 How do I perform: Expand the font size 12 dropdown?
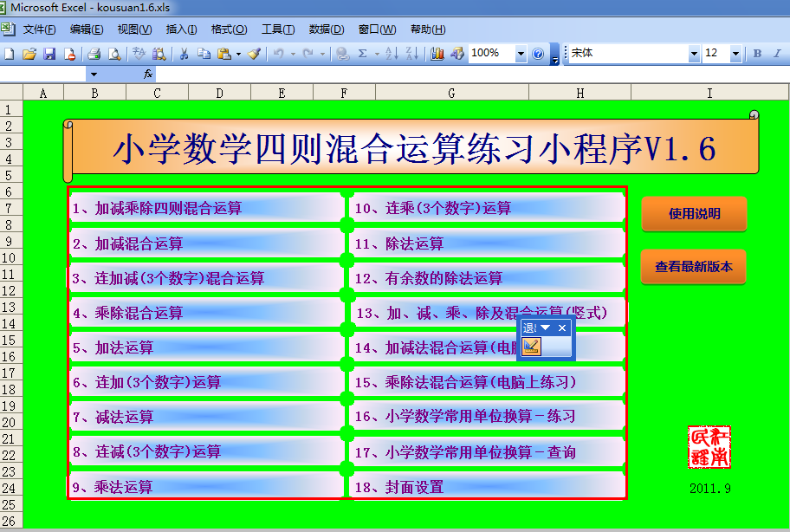[x=736, y=54]
